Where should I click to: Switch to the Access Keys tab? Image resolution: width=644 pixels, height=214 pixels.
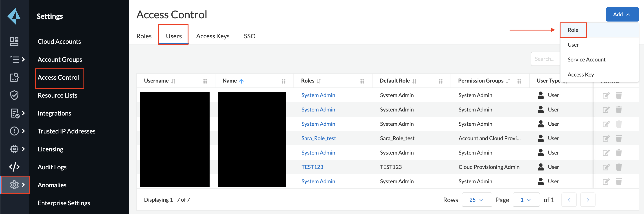(212, 36)
